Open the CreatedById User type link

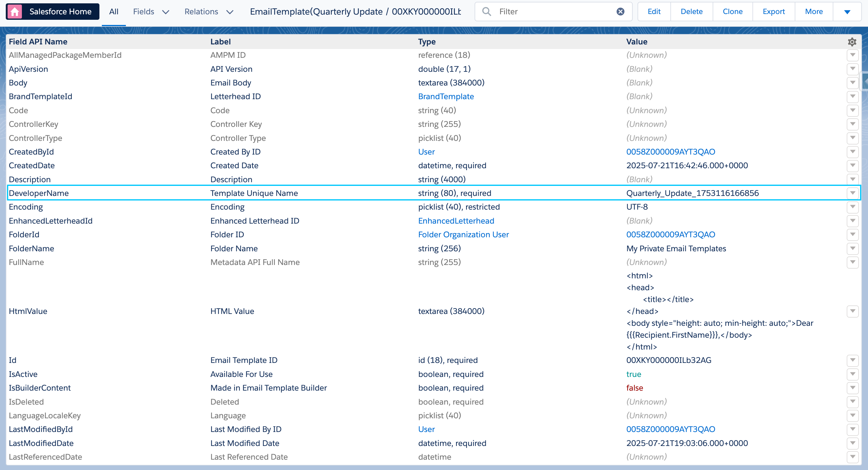point(426,152)
